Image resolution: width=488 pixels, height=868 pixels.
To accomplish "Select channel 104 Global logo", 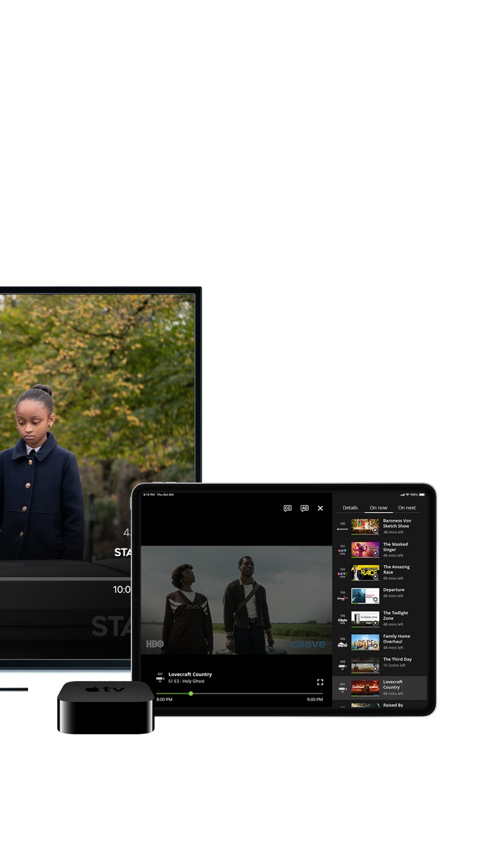I will 342,598.
